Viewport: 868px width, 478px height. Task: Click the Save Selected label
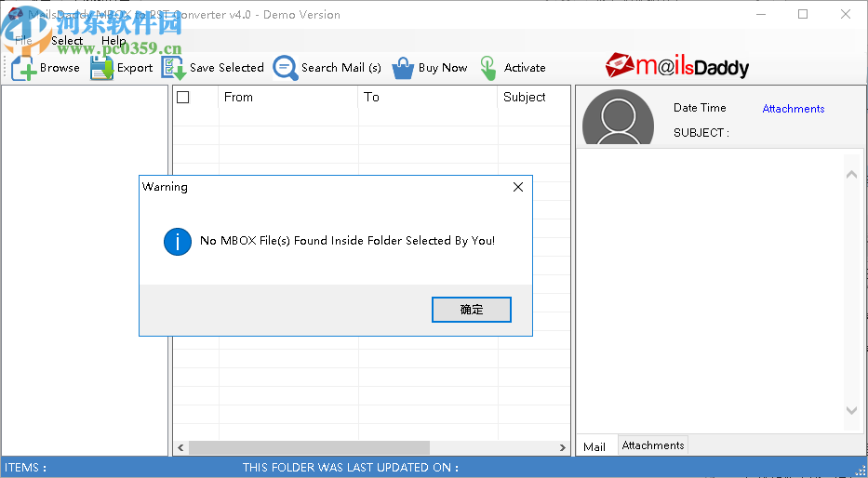[227, 68]
